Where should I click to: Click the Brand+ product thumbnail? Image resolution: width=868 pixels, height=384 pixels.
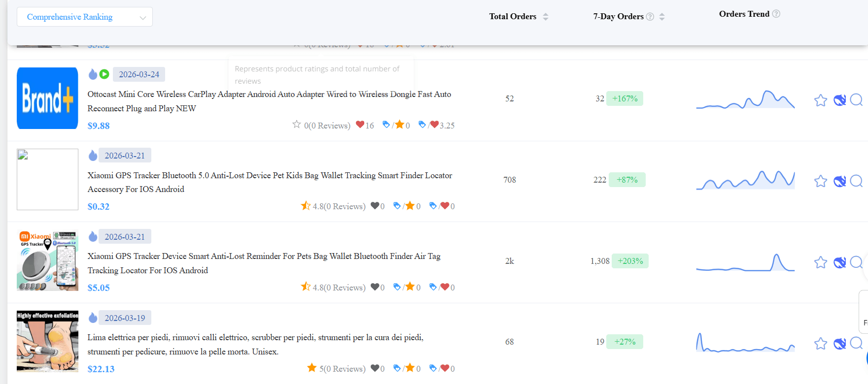(47, 98)
